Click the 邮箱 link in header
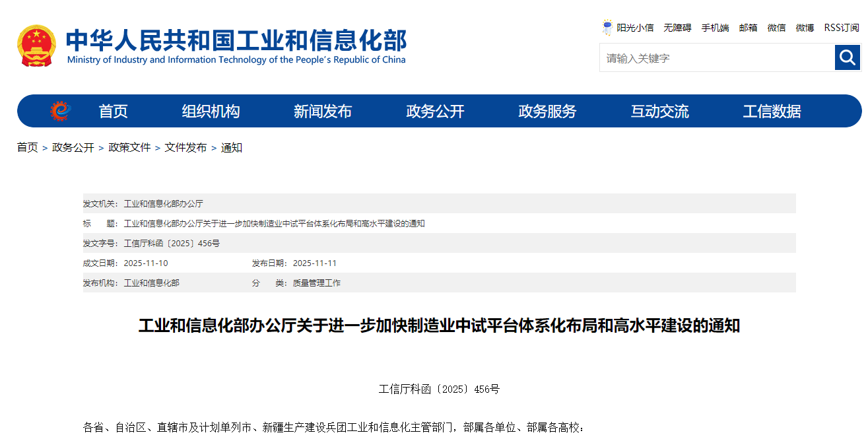This screenshot has width=868, height=441. click(x=748, y=28)
